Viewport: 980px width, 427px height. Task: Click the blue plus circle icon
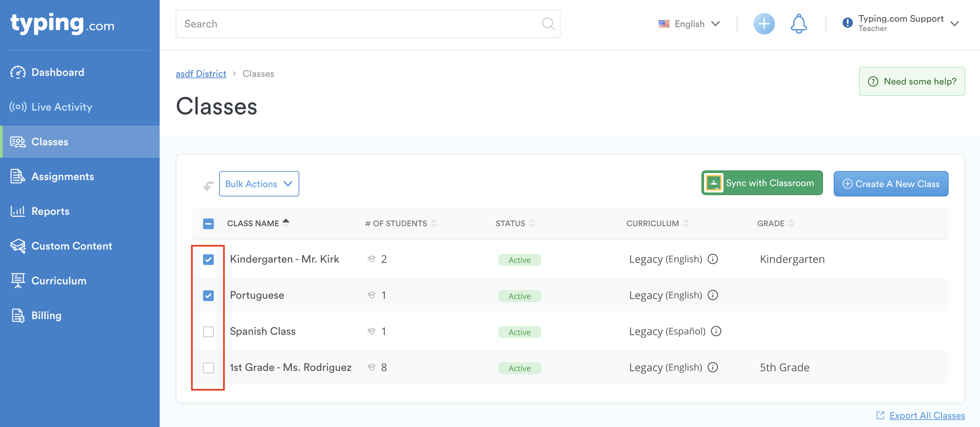click(x=764, y=24)
